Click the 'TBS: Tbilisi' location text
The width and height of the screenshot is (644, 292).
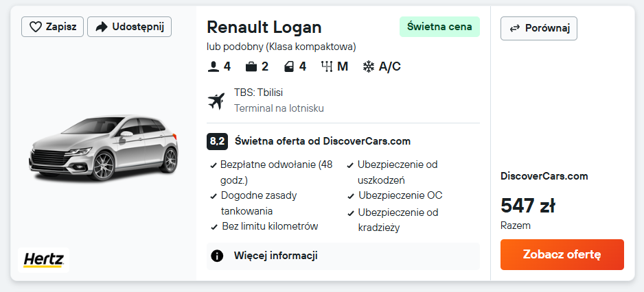(259, 93)
